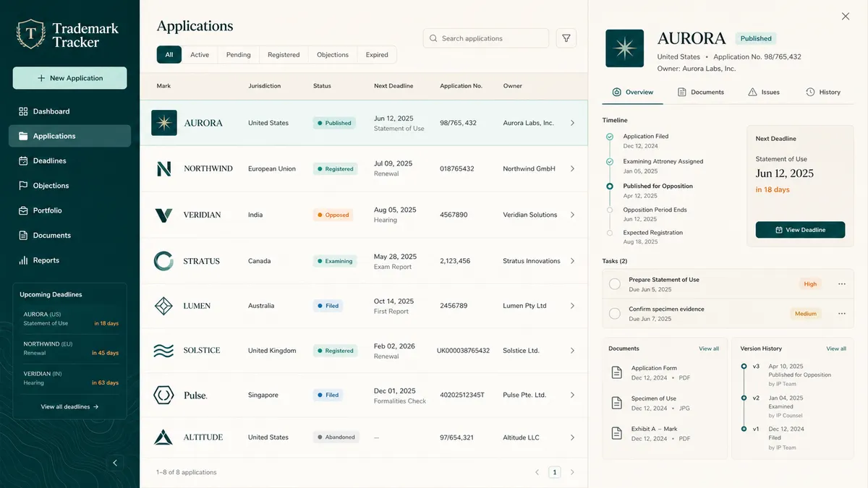Click the High priority badge
The width and height of the screenshot is (868, 488).
click(x=810, y=284)
